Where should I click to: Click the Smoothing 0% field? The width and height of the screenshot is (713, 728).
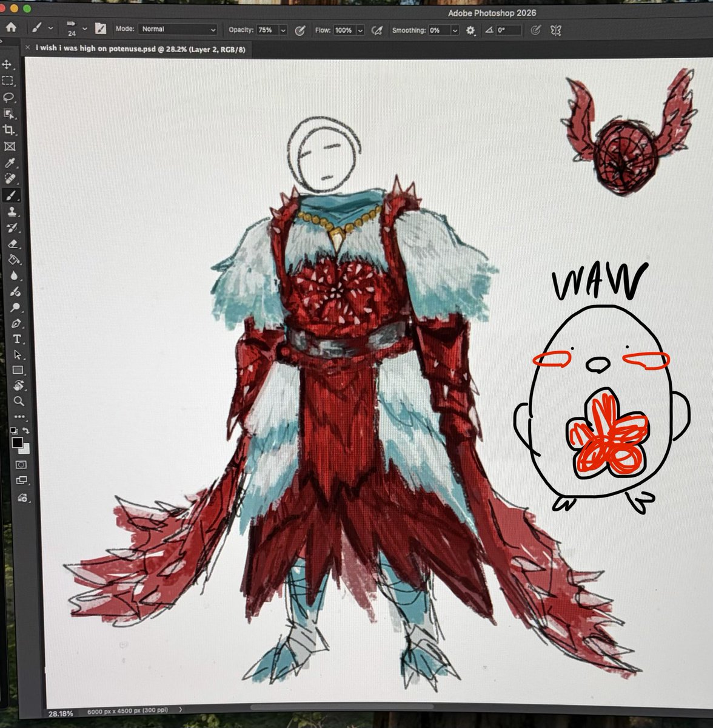(x=439, y=30)
